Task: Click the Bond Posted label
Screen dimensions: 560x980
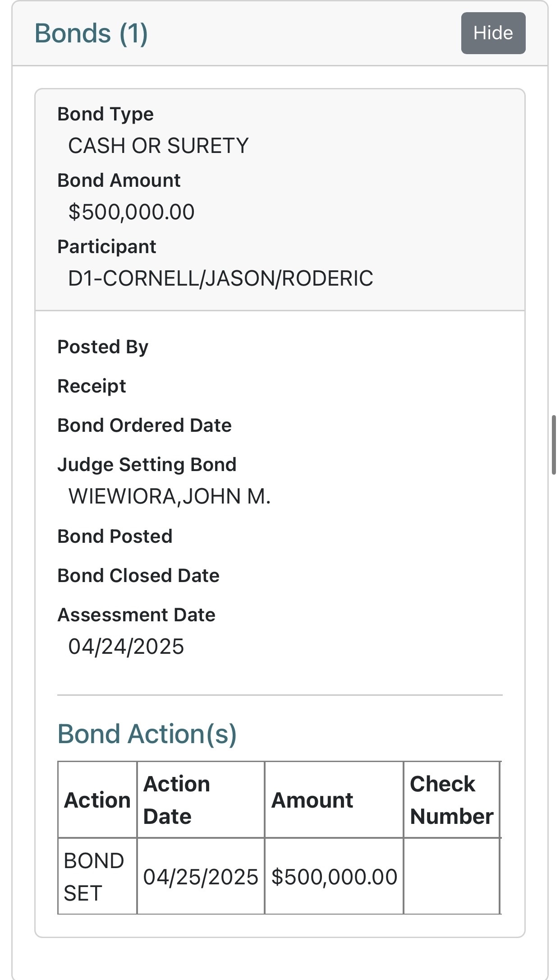Action: [x=115, y=536]
